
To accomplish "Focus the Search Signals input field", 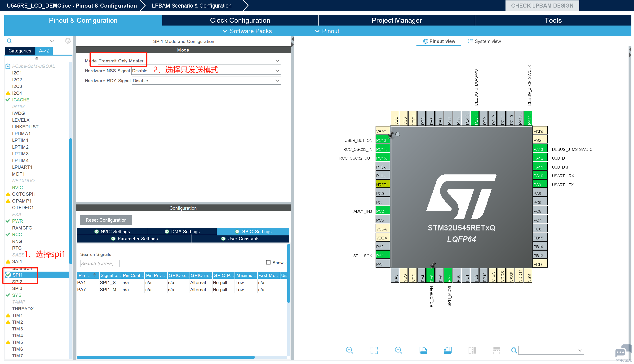I will coord(100,264).
